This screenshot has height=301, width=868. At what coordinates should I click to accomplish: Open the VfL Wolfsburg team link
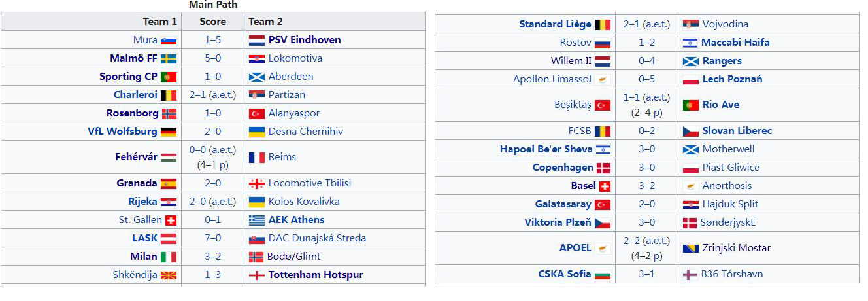pos(122,131)
